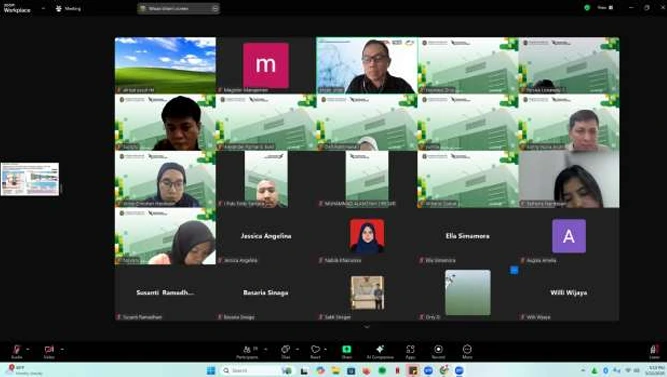Open File Explorer from the taskbar
Viewport: 667px width, 377px height.
coord(336,371)
